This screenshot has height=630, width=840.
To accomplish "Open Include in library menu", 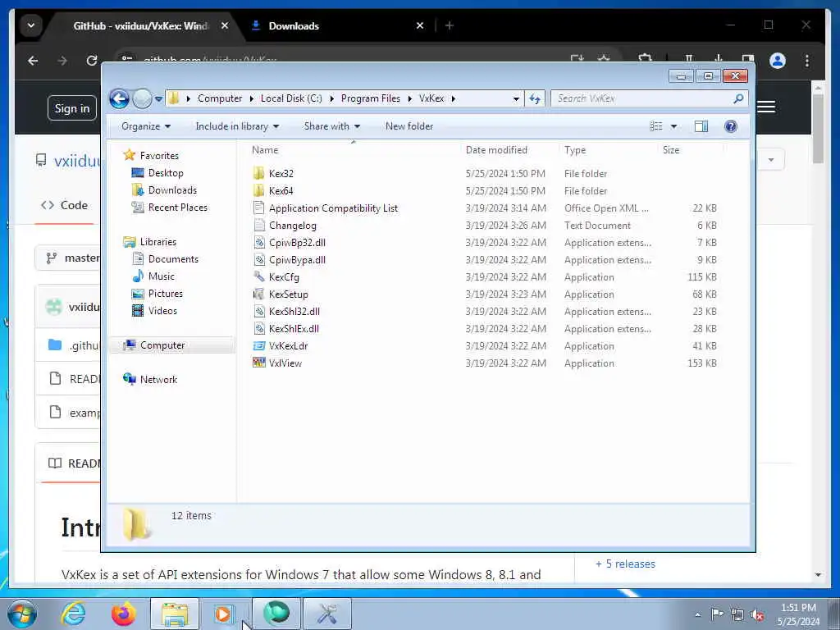I will coord(237,126).
